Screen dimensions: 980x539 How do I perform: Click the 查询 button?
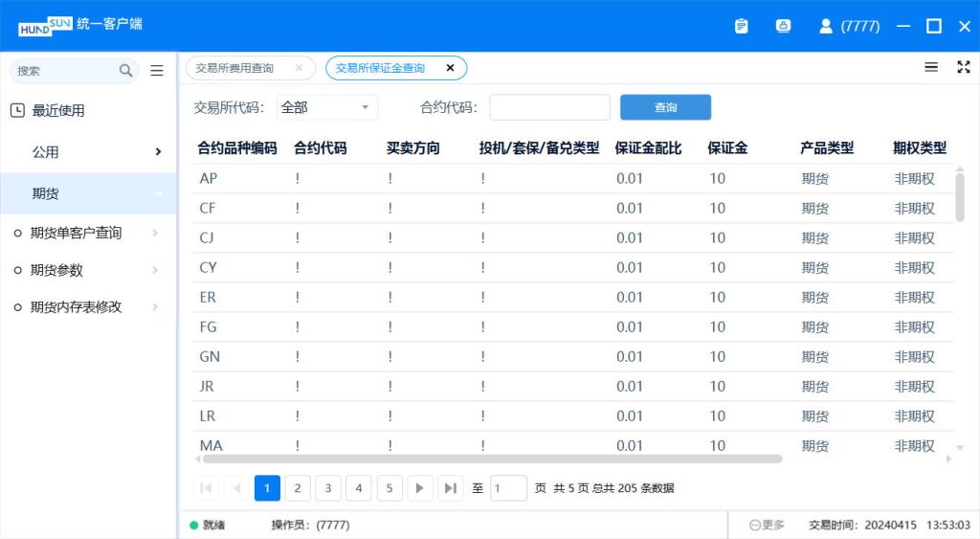[665, 107]
